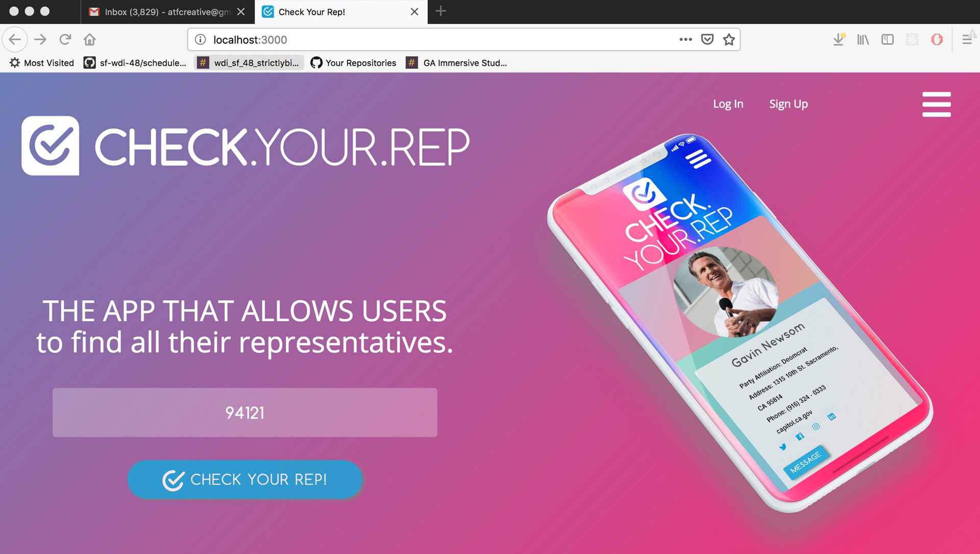980x554 pixels.
Task: Open a new browser tab
Action: [441, 11]
